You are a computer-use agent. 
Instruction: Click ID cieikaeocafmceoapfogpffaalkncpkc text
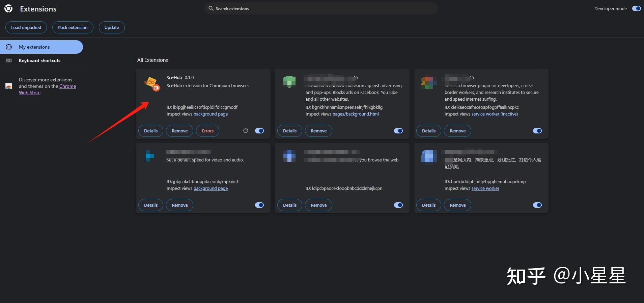click(x=481, y=107)
